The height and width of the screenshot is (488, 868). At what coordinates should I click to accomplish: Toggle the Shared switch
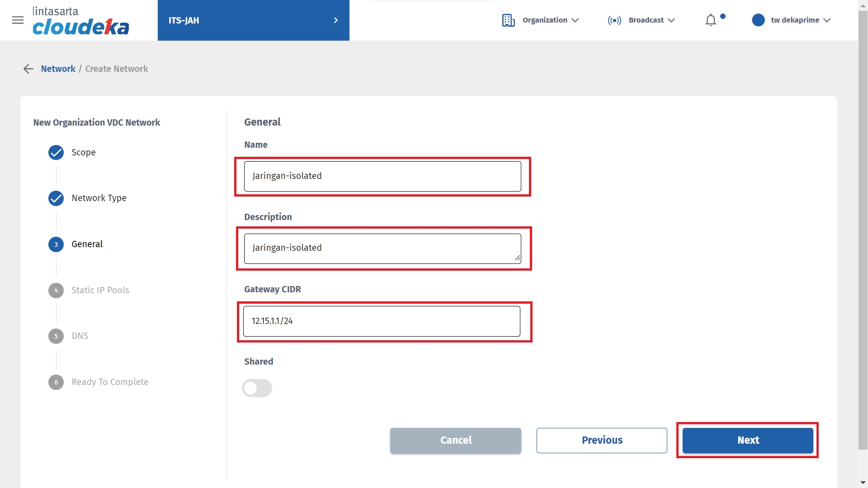click(x=257, y=388)
